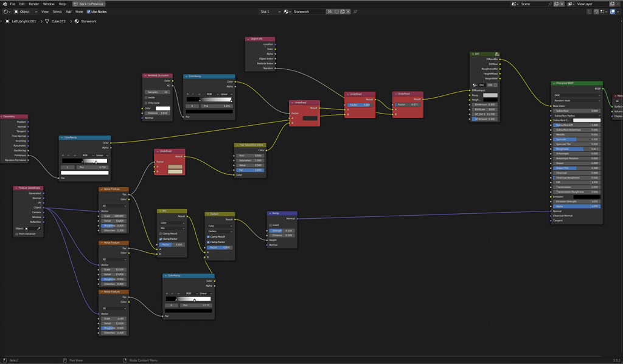Click the Color swatch on Ambient Occlusion node

coord(163,108)
